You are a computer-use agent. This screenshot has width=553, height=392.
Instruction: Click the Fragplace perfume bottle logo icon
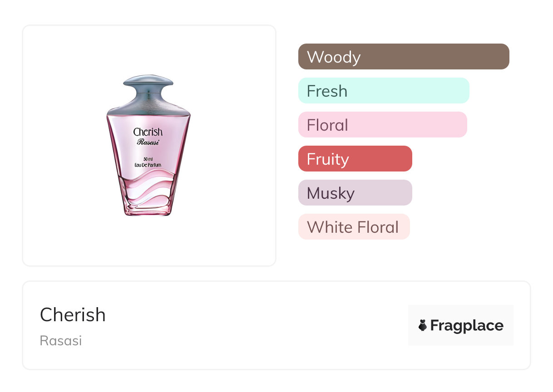coord(423,325)
